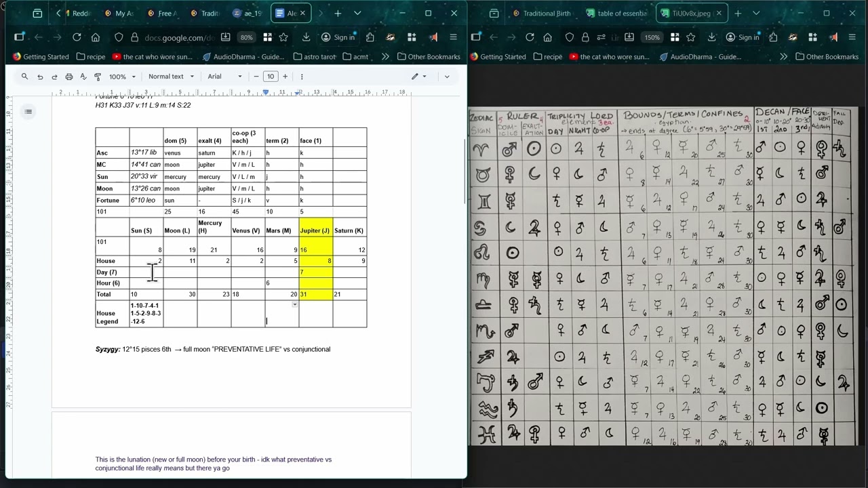Go to home page in right browser
Viewport: 868px width, 488px height.
tap(549, 37)
